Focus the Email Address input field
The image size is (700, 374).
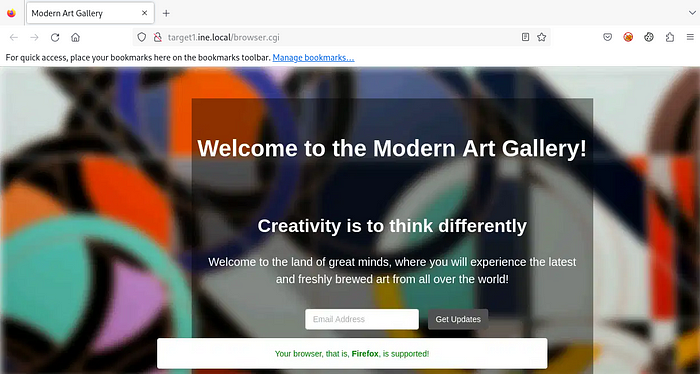click(362, 319)
